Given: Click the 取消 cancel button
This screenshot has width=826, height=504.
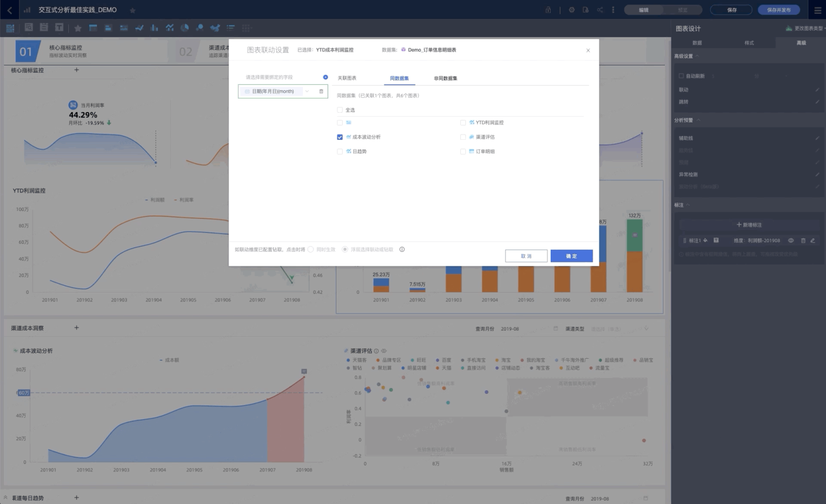Looking at the screenshot, I should pos(526,256).
